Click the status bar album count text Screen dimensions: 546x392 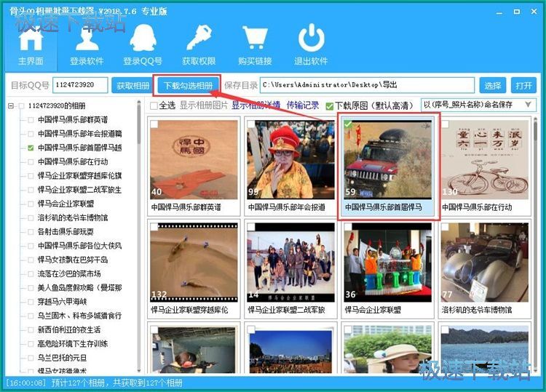click(117, 383)
